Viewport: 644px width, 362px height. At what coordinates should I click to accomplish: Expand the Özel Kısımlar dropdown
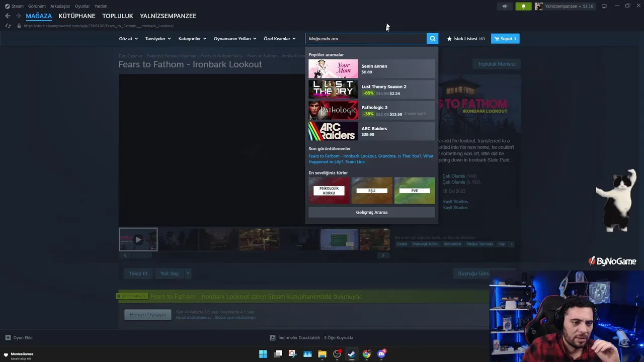(x=280, y=39)
